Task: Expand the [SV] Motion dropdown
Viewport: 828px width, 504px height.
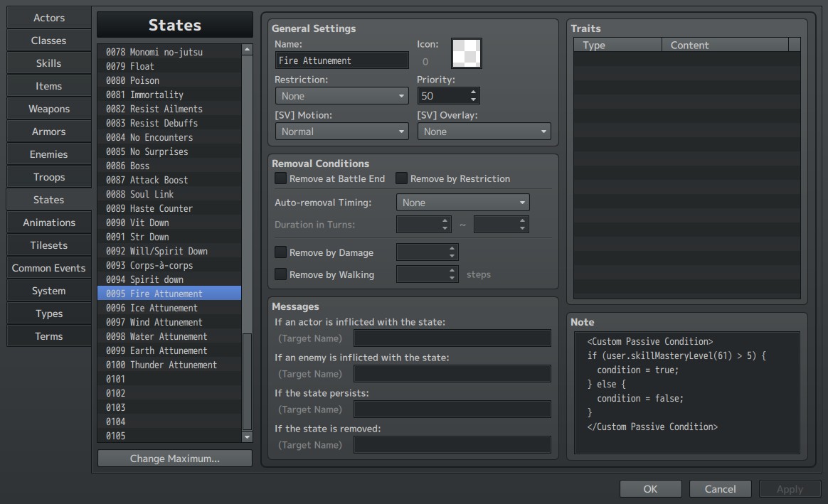Action: click(x=341, y=132)
